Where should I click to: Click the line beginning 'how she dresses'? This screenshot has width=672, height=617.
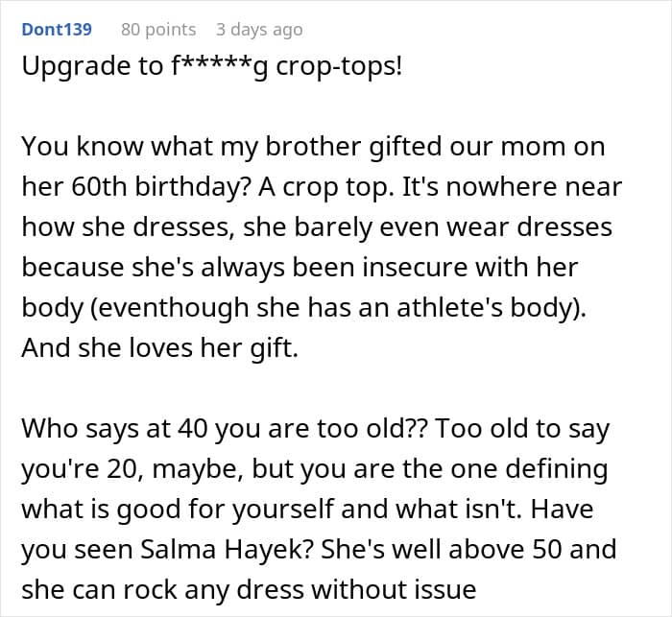(317, 227)
